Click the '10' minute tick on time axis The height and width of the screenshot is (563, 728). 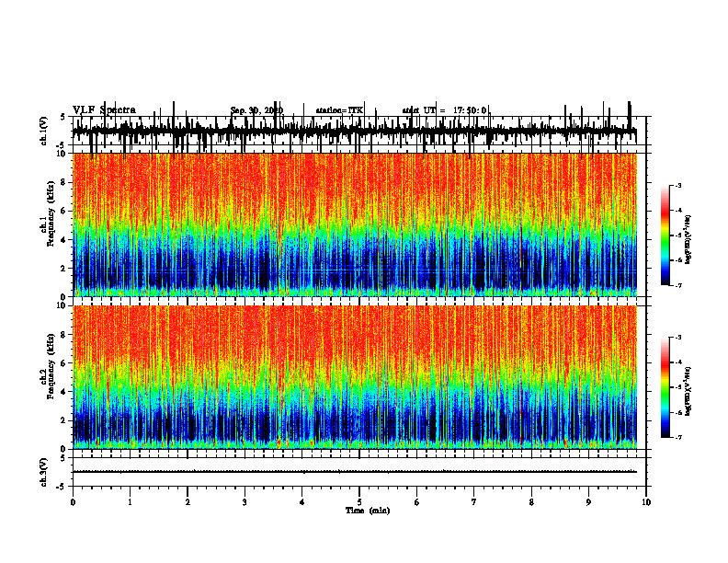click(x=646, y=502)
